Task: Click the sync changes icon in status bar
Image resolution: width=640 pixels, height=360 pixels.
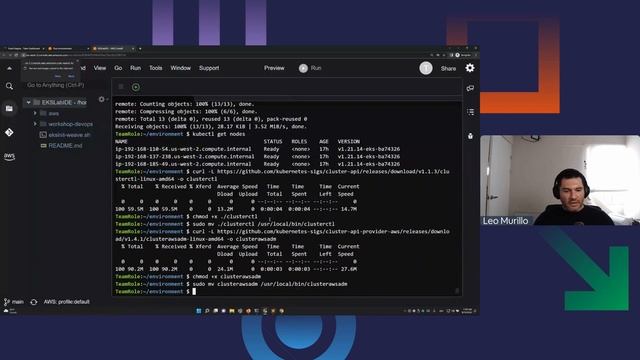Action: (34, 302)
